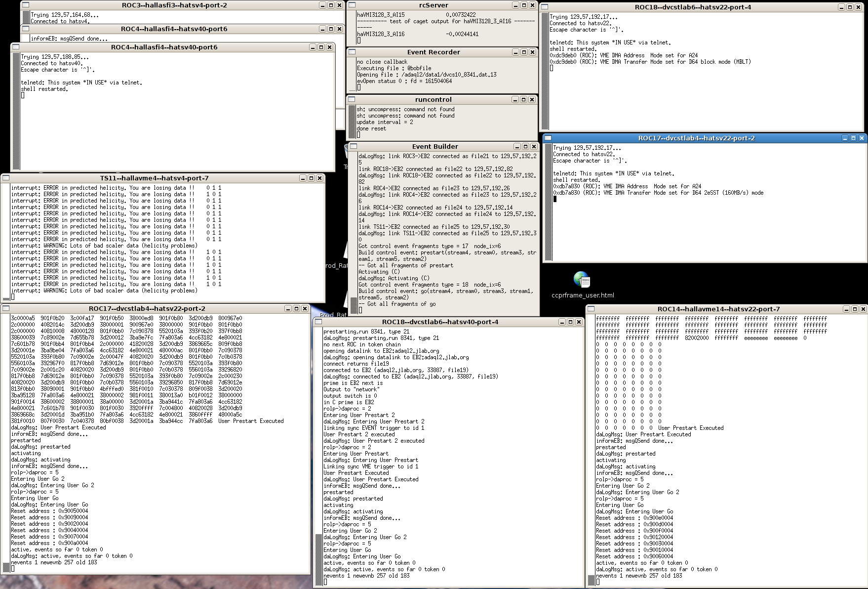Open window menu icon of ROC3--hallasfi3--hatsv4-port-2
Screen dimensions: 868x589
pos(26,5)
